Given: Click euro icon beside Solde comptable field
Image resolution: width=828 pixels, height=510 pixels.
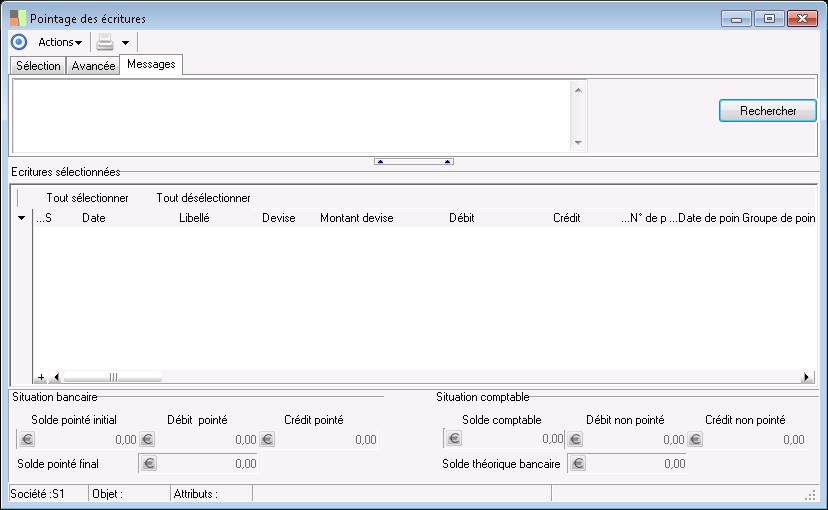Looking at the screenshot, I should coord(454,439).
